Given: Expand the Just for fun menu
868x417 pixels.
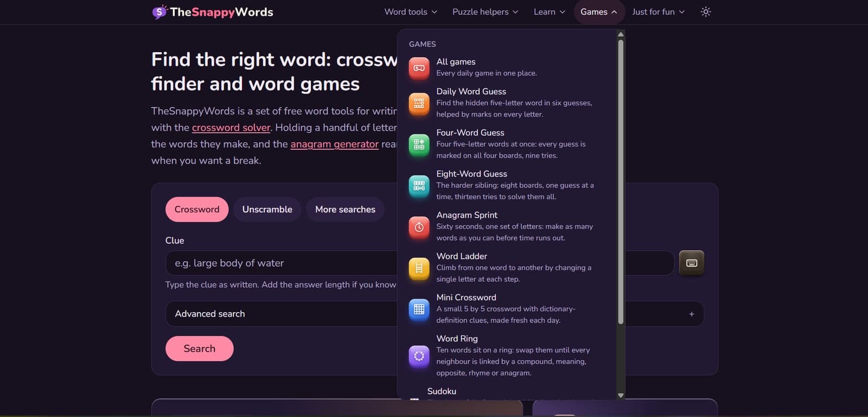Looking at the screenshot, I should click(x=659, y=12).
